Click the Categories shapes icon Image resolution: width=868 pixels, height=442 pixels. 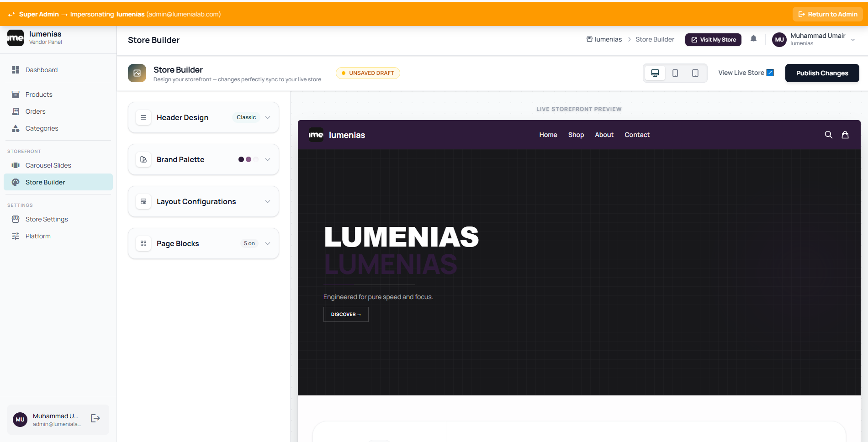click(16, 128)
